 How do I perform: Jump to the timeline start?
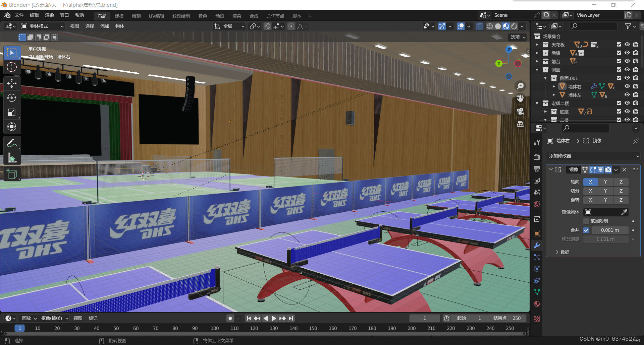click(249, 318)
